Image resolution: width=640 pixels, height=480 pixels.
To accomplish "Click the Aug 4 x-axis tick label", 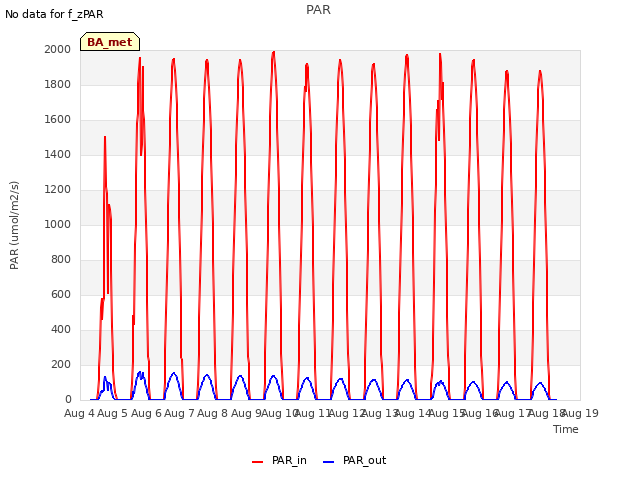I will click(80, 413).
